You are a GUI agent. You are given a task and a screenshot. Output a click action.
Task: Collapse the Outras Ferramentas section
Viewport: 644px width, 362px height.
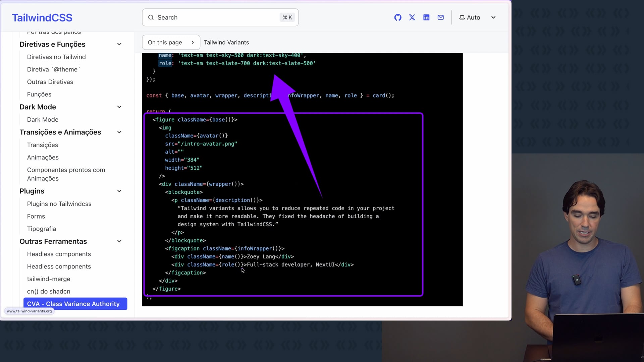(x=119, y=241)
